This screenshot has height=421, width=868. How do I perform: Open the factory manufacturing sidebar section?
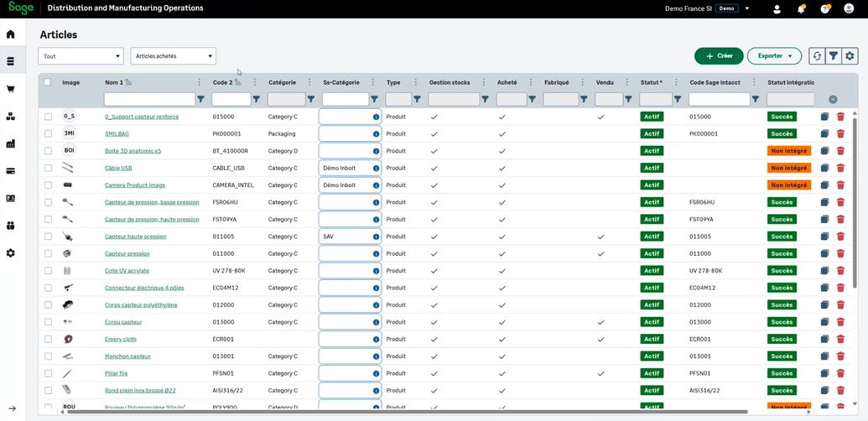pyautogui.click(x=11, y=143)
